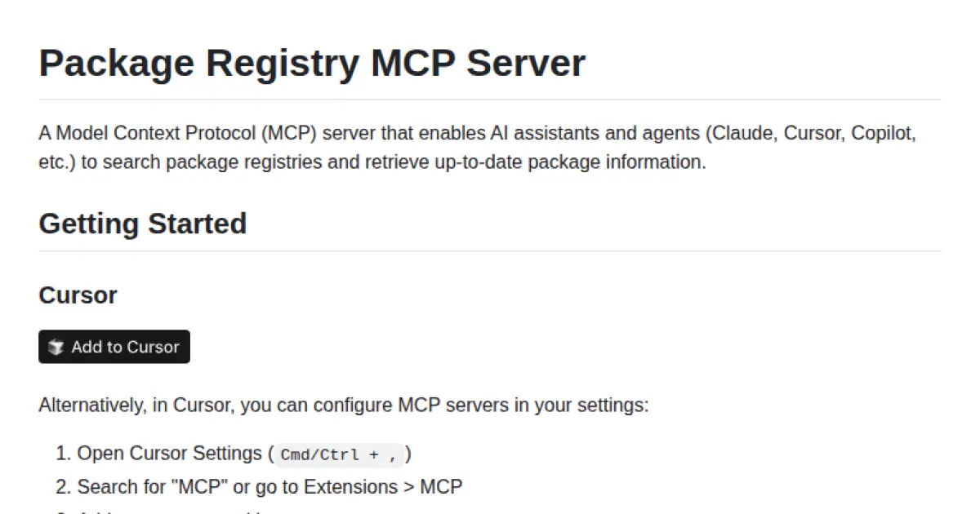The height and width of the screenshot is (514, 980).
Task: Select the Model Context Protocol (MCP) text
Action: [x=186, y=133]
